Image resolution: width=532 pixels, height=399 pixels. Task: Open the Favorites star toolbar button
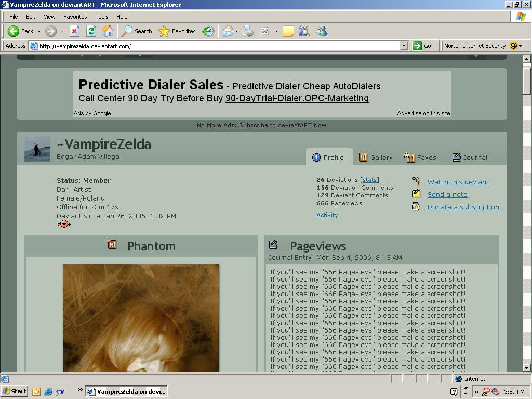pyautogui.click(x=177, y=31)
